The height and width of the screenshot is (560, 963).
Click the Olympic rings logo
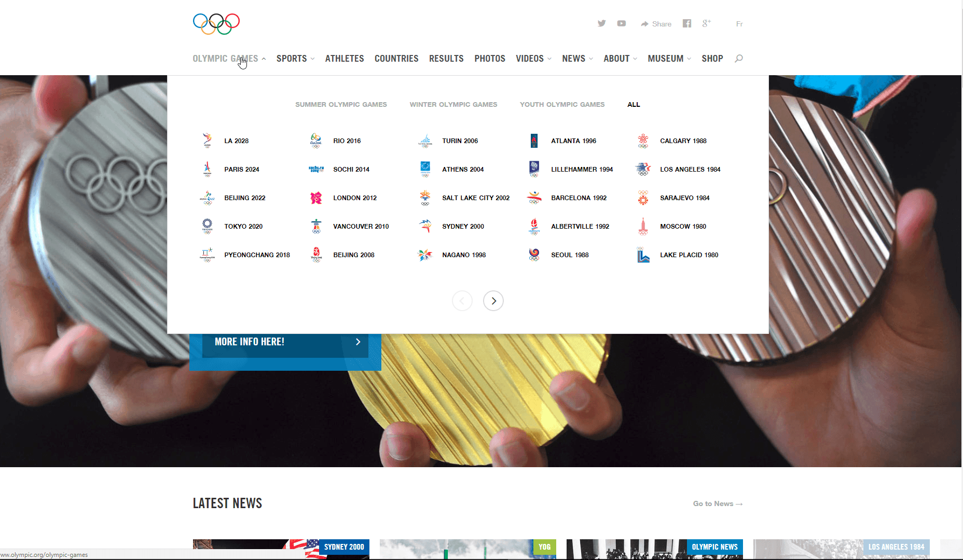tap(216, 24)
